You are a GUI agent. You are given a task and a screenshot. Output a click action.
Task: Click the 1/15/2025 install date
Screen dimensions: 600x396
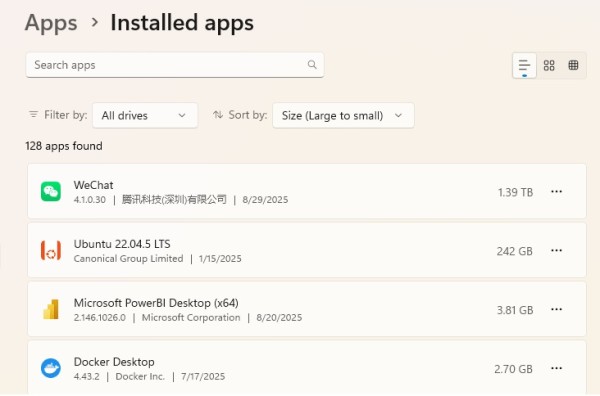pyautogui.click(x=220, y=259)
